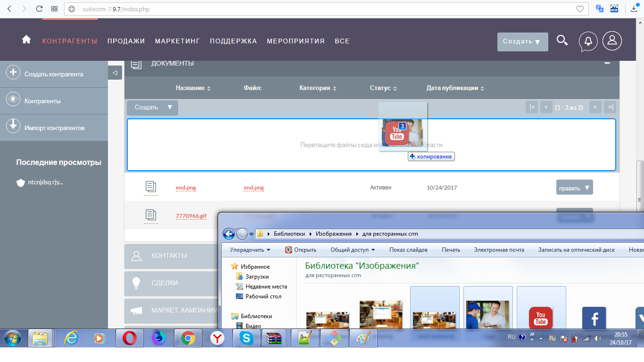This screenshot has height=362, width=644.
Task: Go to next page of documents list
Action: (x=595, y=107)
